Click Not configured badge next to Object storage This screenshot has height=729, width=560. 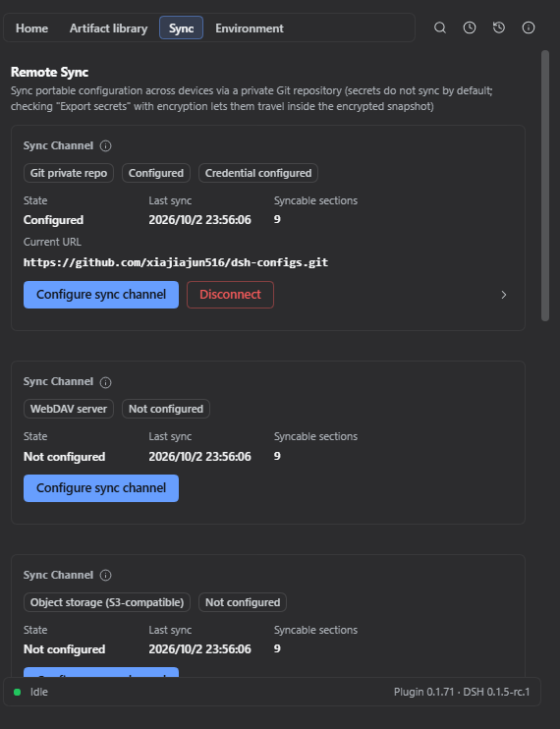[243, 602]
